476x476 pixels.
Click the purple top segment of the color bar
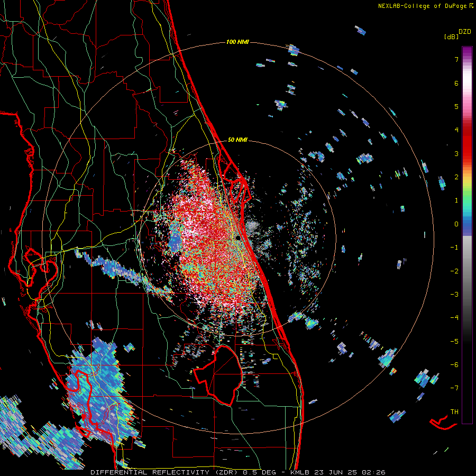[467, 52]
